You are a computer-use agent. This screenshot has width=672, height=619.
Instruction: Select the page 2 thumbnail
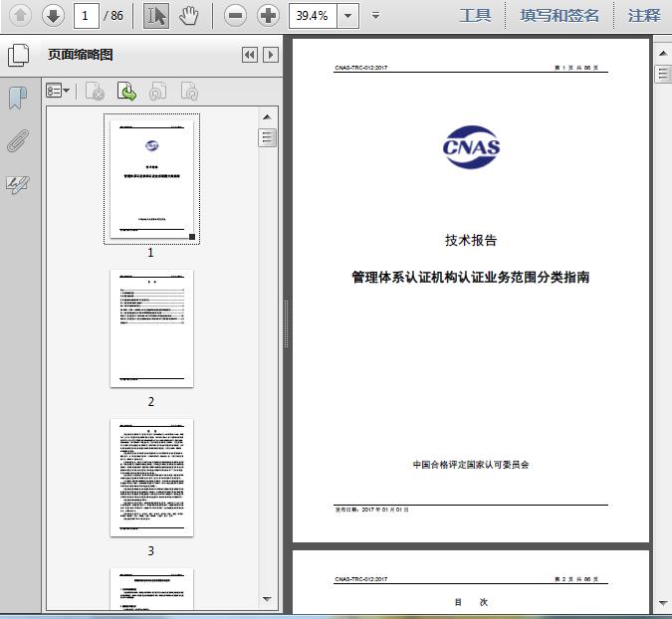pos(151,328)
